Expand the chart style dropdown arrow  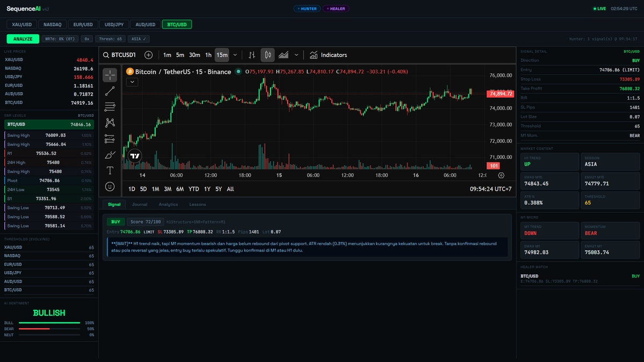point(296,55)
